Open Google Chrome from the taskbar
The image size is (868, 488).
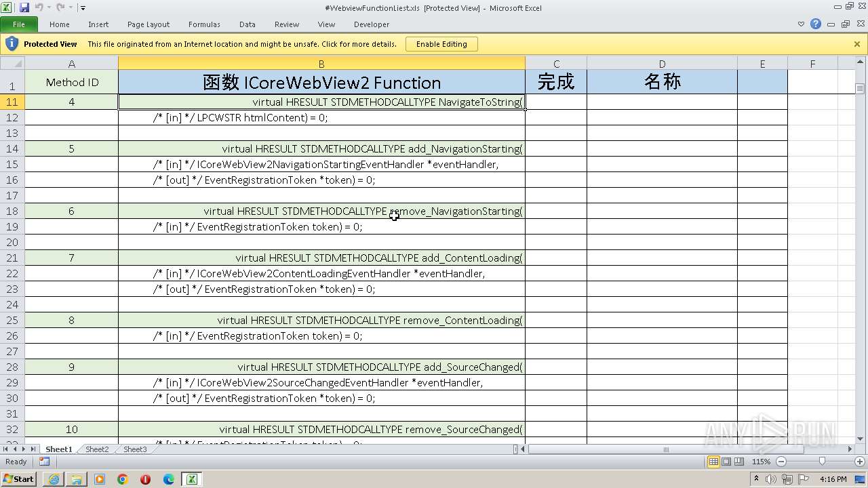tap(123, 479)
